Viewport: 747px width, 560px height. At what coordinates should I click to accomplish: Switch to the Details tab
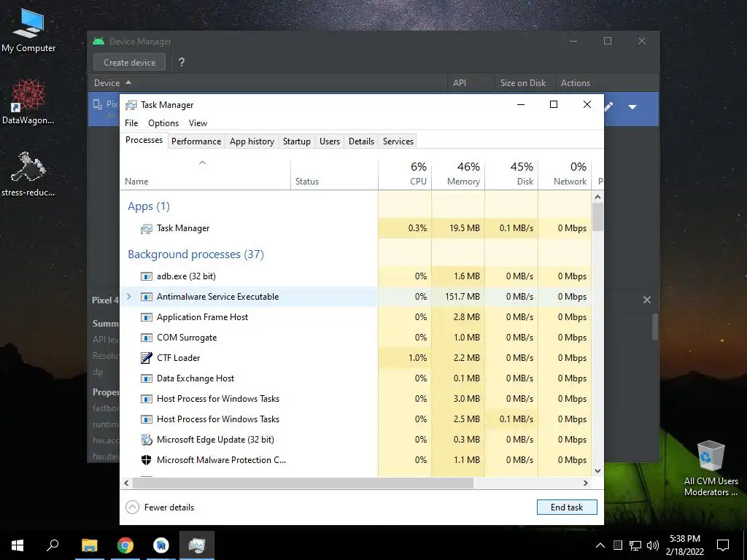361,141
